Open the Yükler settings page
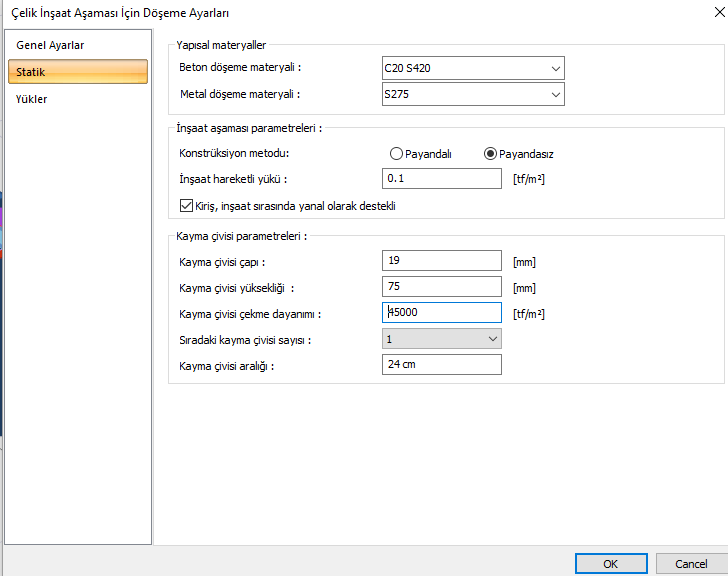The width and height of the screenshot is (728, 576). (32, 99)
